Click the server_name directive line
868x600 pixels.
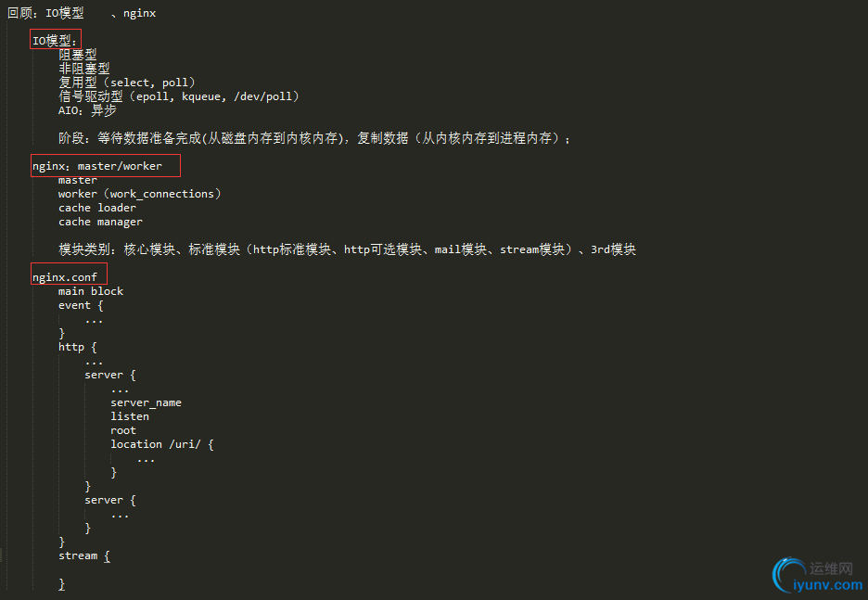[x=147, y=402]
